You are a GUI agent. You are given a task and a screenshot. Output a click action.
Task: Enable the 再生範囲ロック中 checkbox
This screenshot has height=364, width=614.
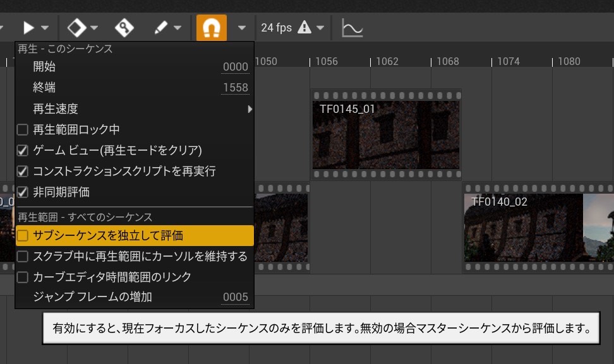(23, 129)
